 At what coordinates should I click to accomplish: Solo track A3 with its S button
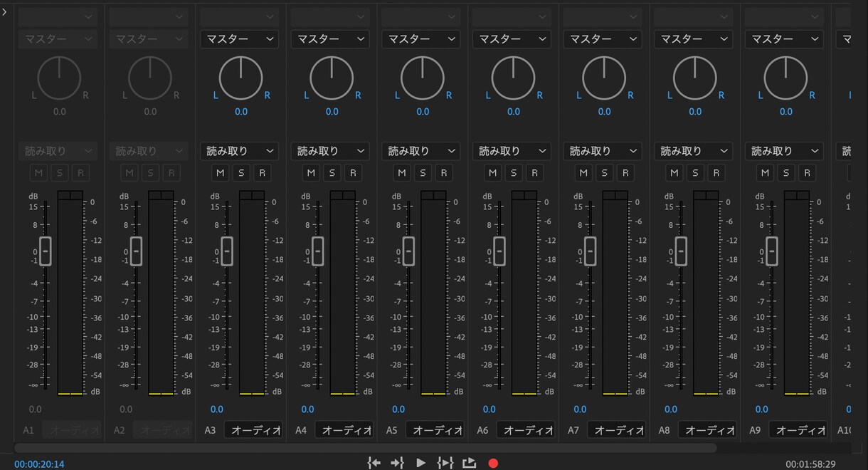(241, 172)
